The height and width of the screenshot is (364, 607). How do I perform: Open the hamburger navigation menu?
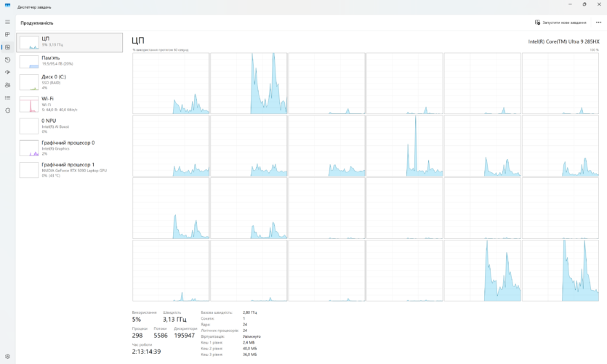point(7,22)
